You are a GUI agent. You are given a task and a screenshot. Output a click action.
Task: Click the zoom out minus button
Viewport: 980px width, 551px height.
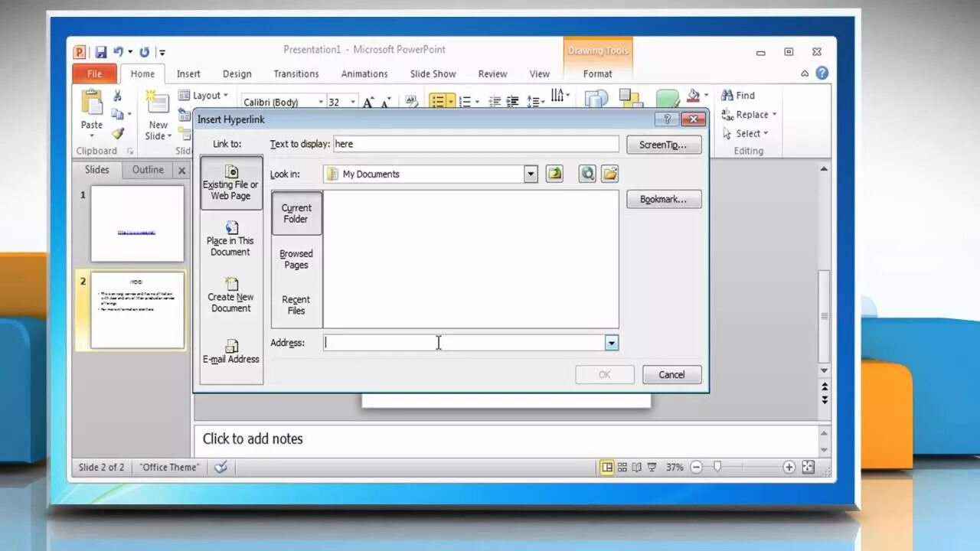point(697,467)
